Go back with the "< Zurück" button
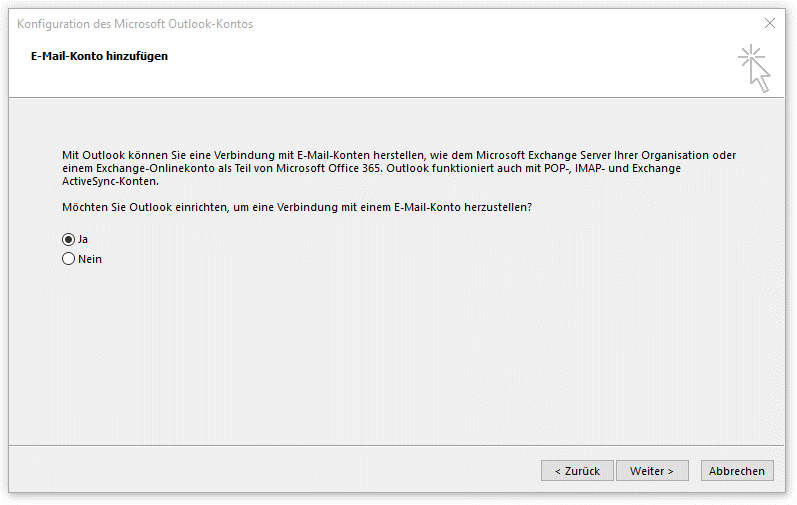 click(576, 470)
